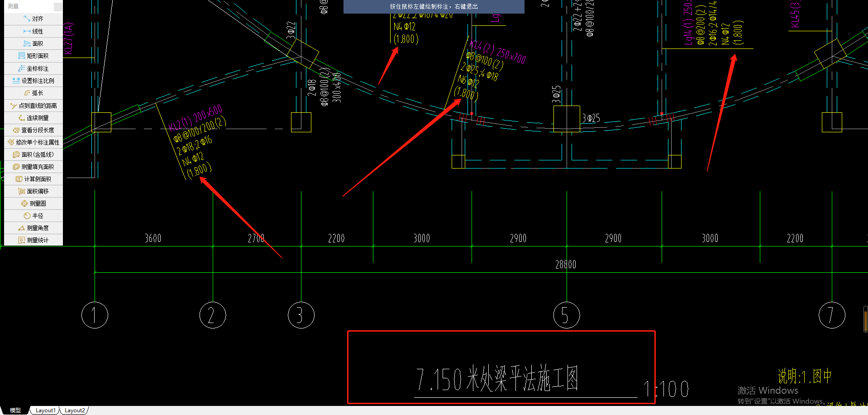Click beam label KL2(1) 200x500
The image size is (868, 415).
[196, 117]
